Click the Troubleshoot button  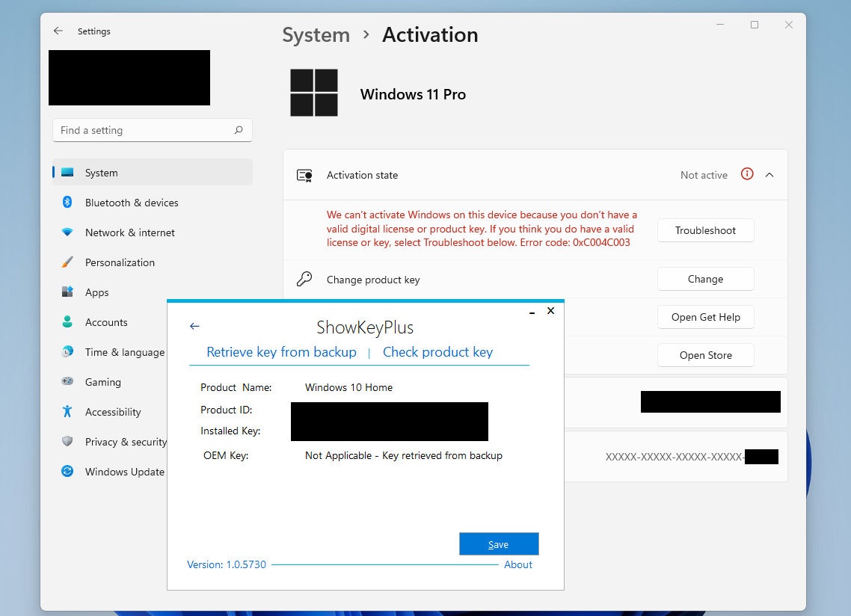pos(705,230)
